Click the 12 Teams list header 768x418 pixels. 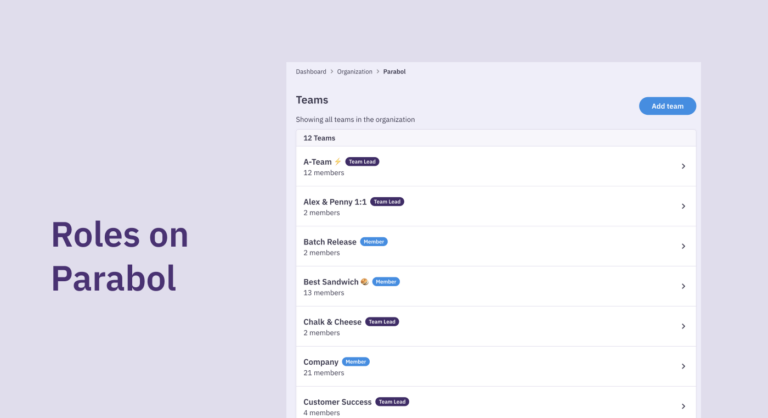click(319, 138)
